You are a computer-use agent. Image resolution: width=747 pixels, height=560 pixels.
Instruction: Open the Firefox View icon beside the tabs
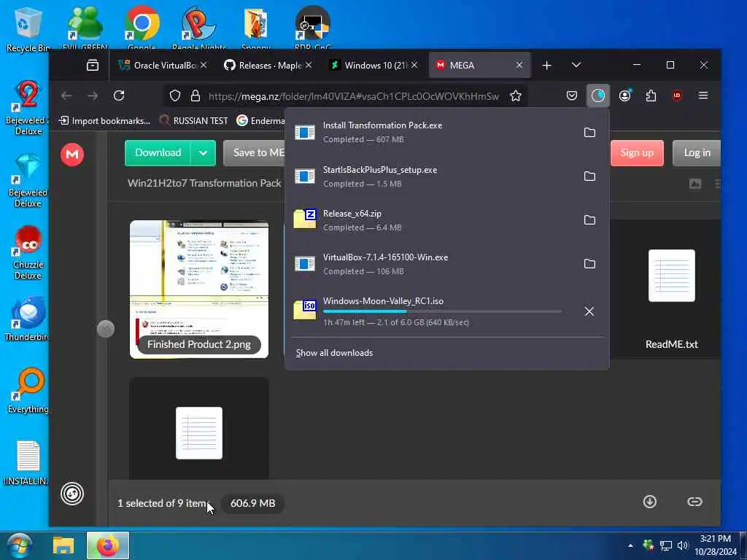coord(93,65)
